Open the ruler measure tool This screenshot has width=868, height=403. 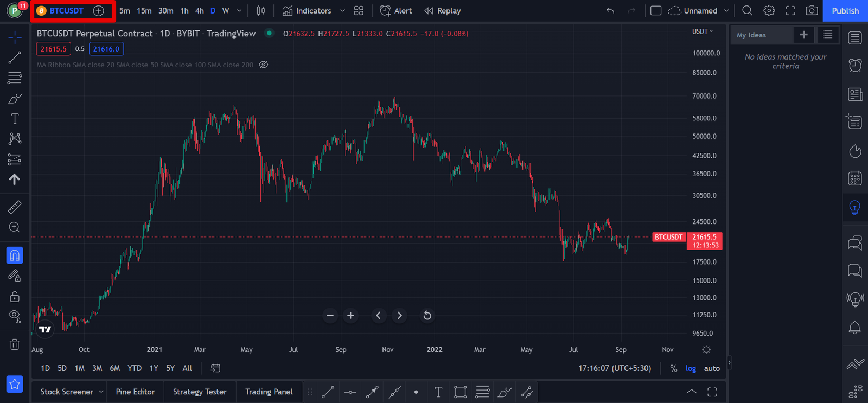point(15,207)
